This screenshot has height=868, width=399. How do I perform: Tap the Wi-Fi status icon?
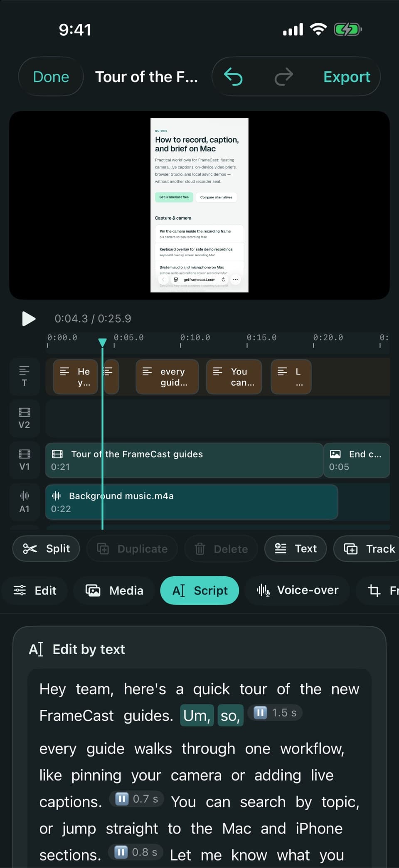[318, 30]
